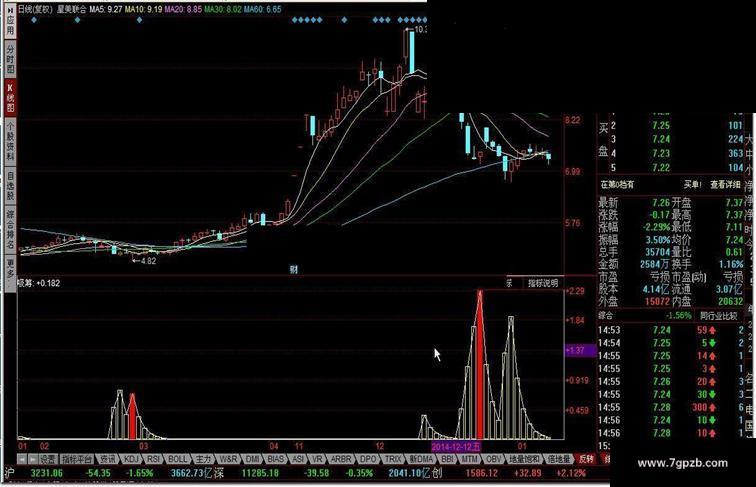Click the 综合 value -1.56%
The height and width of the screenshot is (487, 756).
click(678, 316)
